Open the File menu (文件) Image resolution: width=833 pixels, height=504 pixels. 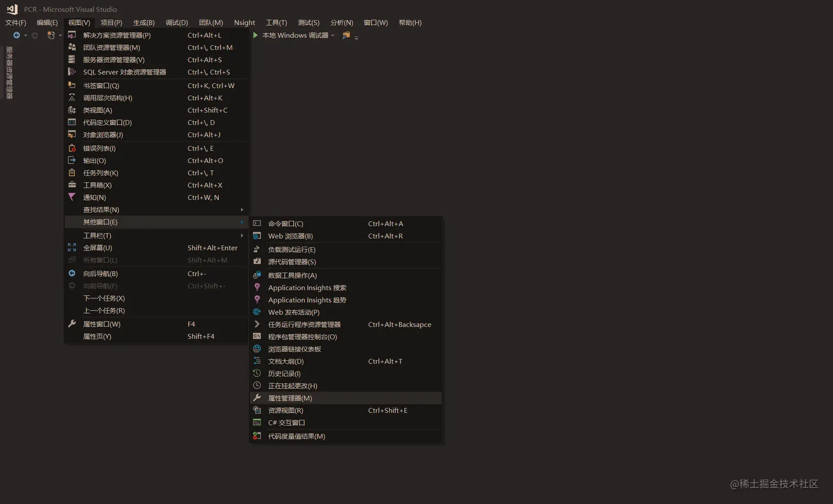coord(15,23)
